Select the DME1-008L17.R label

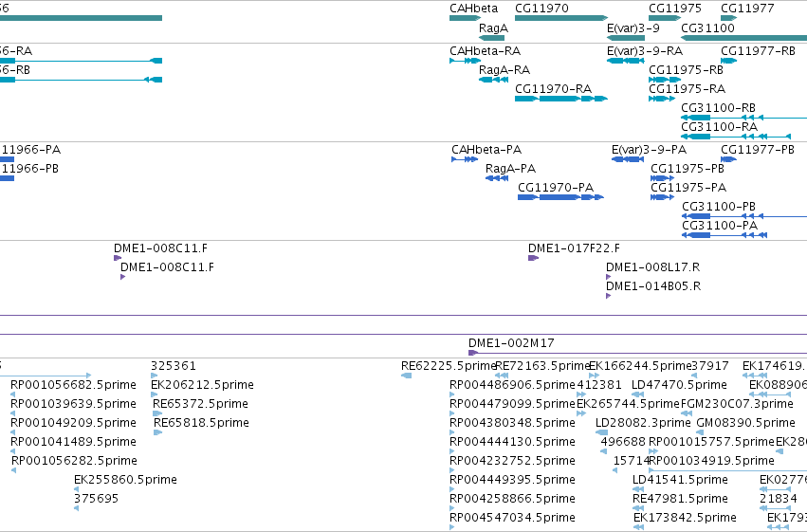tap(652, 267)
